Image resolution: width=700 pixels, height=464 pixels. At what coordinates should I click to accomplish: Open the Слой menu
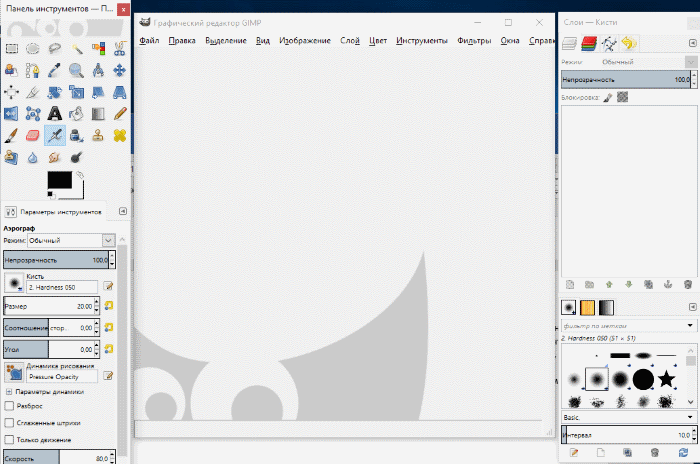tap(350, 41)
